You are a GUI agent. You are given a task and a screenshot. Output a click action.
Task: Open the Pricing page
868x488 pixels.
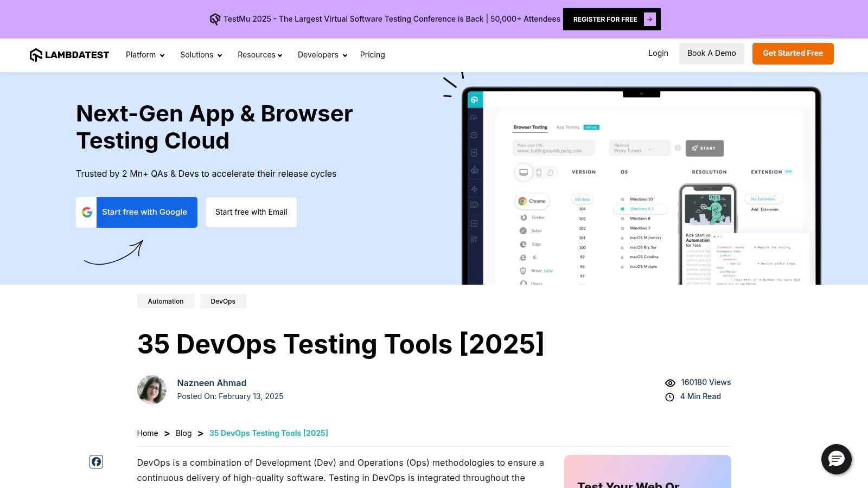(x=373, y=55)
